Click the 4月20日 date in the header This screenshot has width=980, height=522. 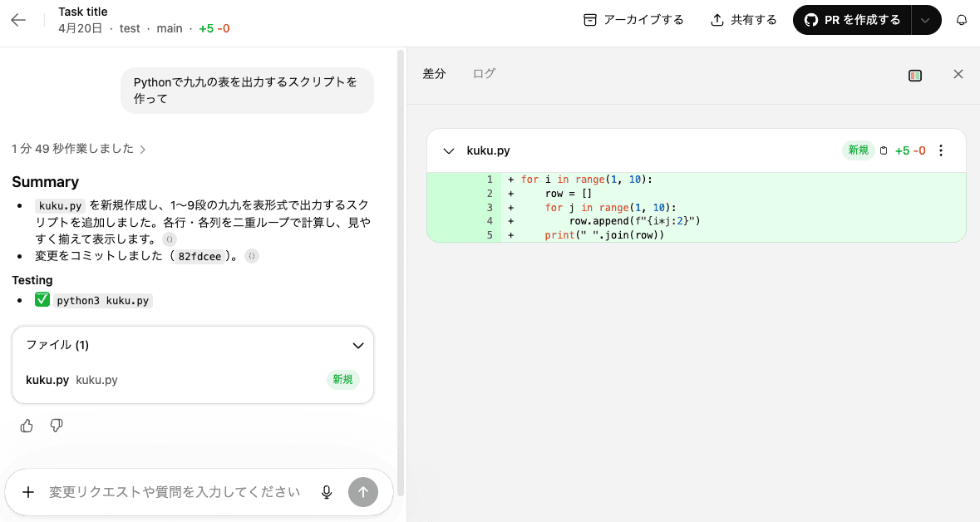pos(80,29)
